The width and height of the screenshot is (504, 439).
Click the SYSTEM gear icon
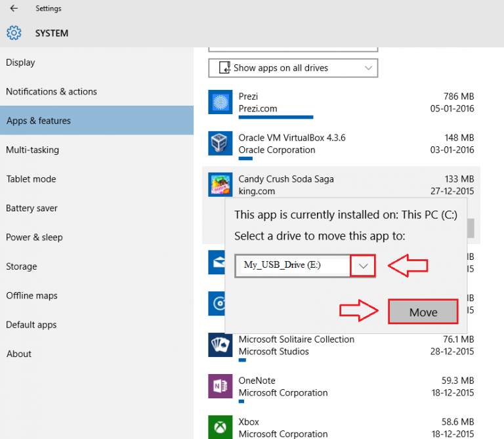(x=14, y=33)
